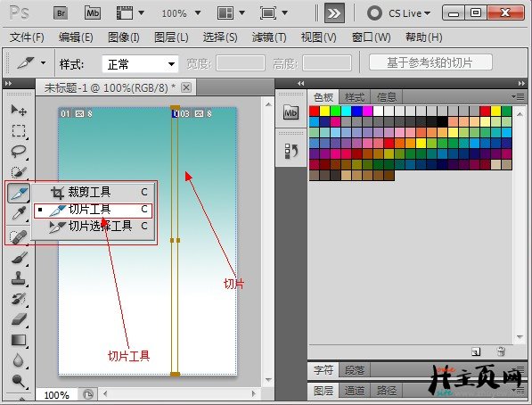Open the 编辑(E) menu
This screenshot has height=405, width=532.
click(x=76, y=37)
